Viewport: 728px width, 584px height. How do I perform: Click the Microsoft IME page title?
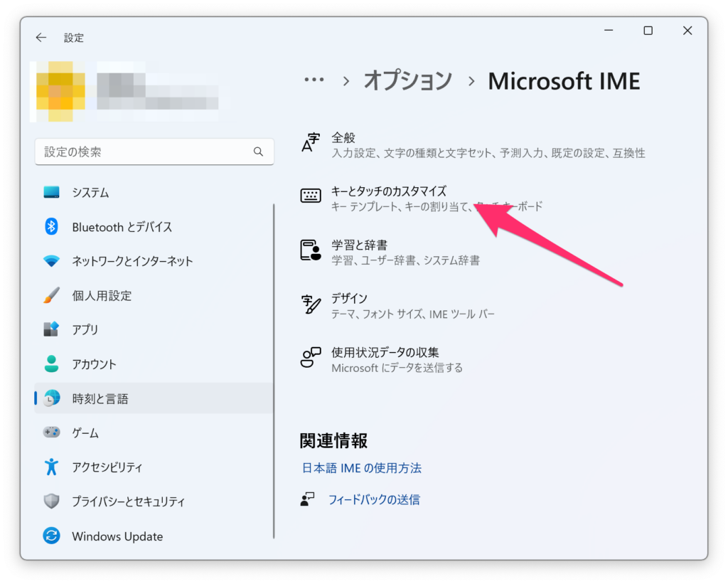coord(564,81)
